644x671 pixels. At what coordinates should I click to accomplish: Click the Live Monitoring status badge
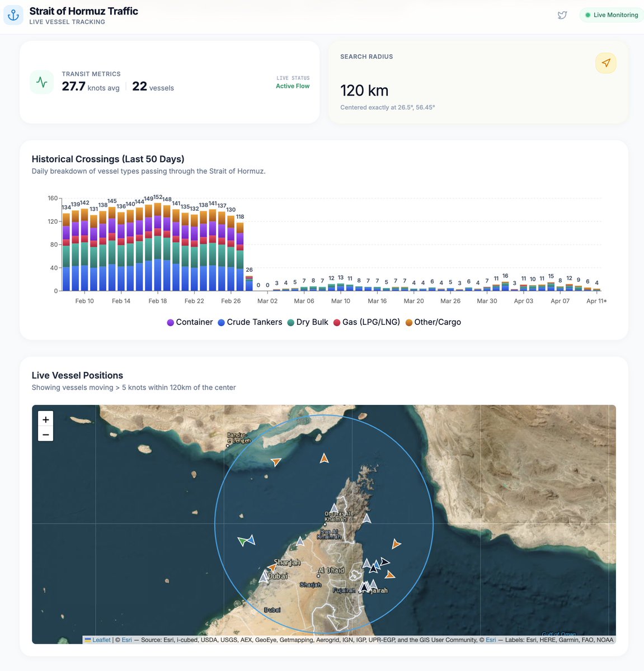tap(612, 15)
